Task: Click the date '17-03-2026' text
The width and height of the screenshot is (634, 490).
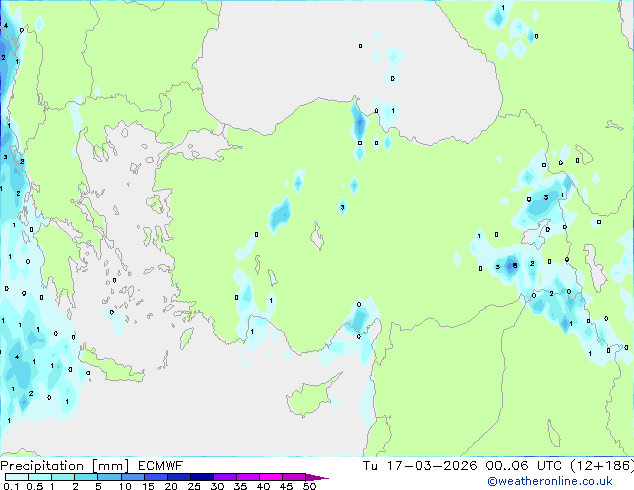Action: tap(432, 466)
